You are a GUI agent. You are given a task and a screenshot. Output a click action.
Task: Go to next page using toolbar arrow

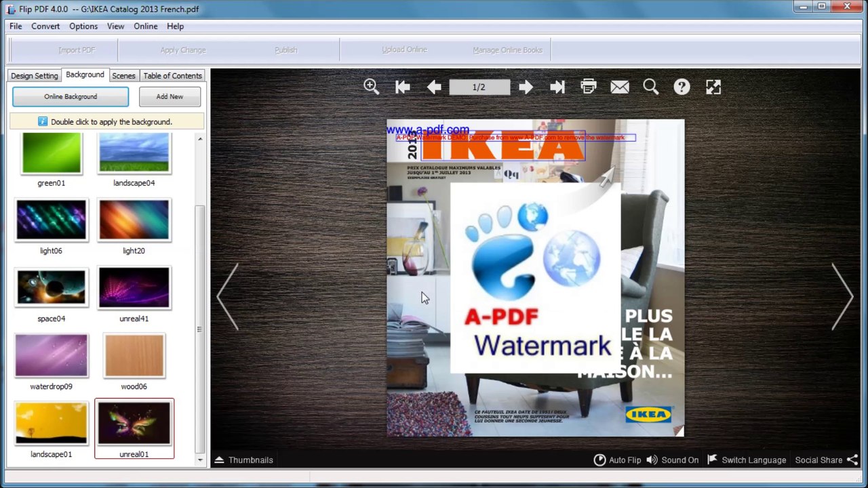coord(526,87)
